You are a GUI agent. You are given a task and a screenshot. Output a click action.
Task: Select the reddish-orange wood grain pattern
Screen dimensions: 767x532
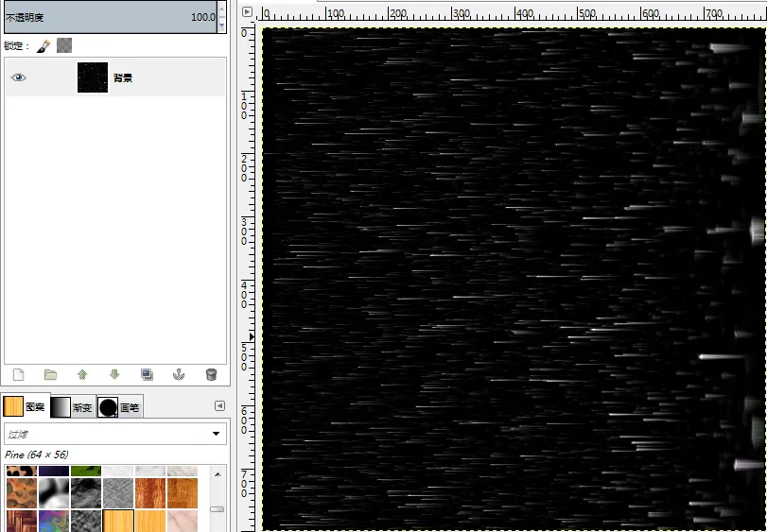pos(150,493)
